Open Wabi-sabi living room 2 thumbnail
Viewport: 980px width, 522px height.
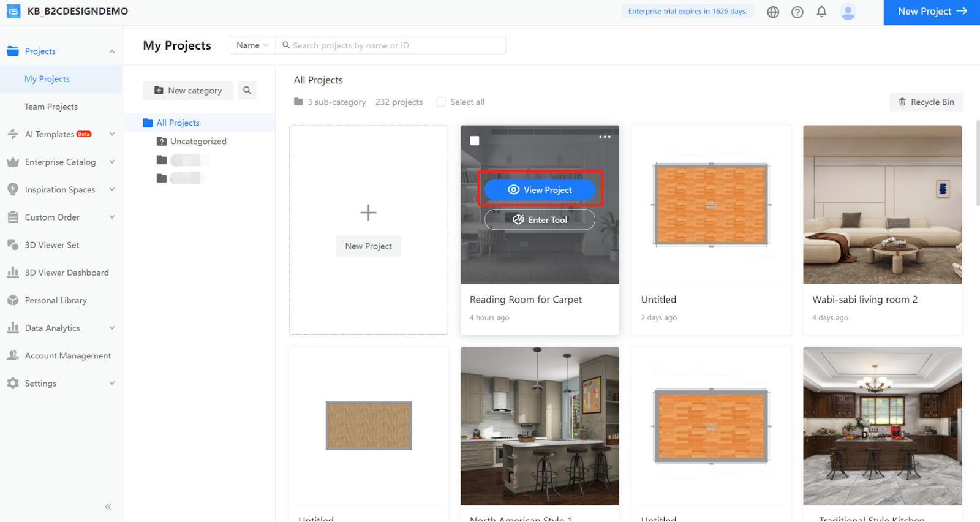tap(882, 205)
